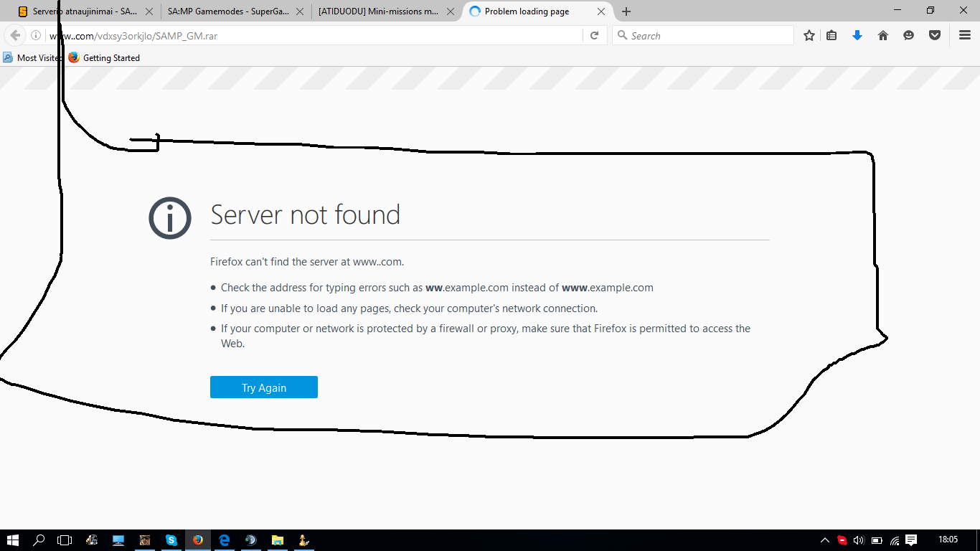Open the Pocket save icon
The width and height of the screenshot is (980, 551).
(x=935, y=35)
